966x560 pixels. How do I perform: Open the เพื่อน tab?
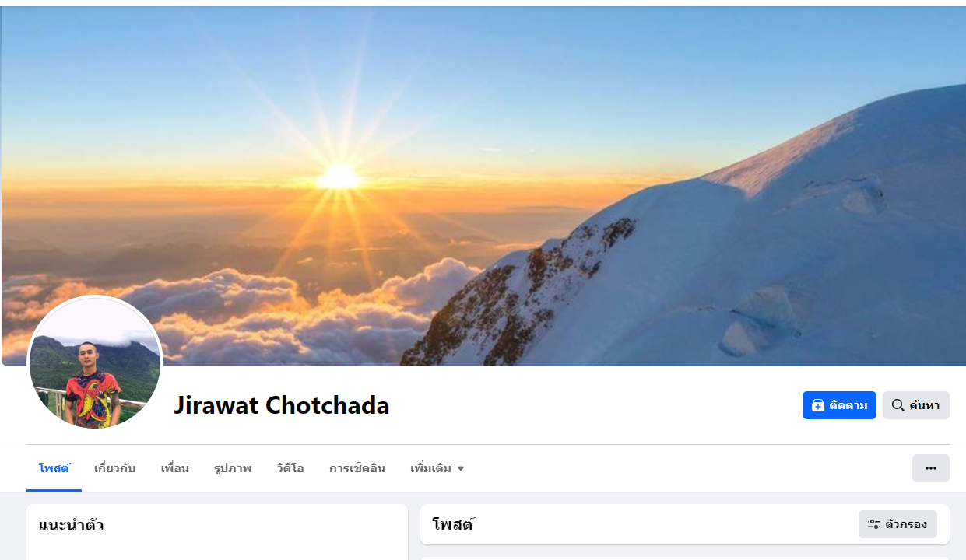pos(174,468)
